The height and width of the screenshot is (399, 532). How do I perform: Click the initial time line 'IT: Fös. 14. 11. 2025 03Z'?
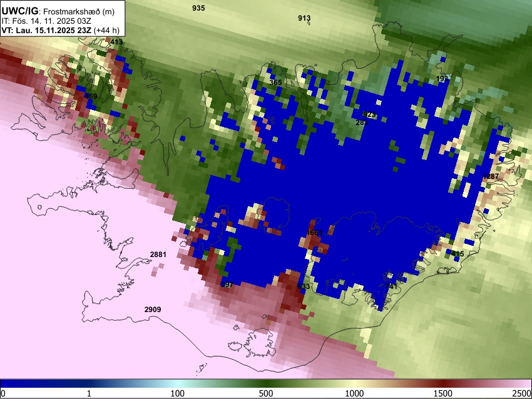coord(46,21)
